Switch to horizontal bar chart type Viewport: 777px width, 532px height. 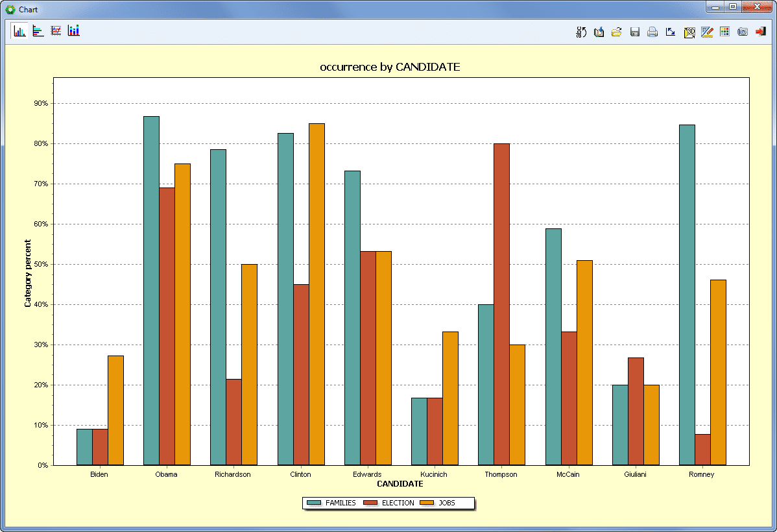(x=38, y=31)
